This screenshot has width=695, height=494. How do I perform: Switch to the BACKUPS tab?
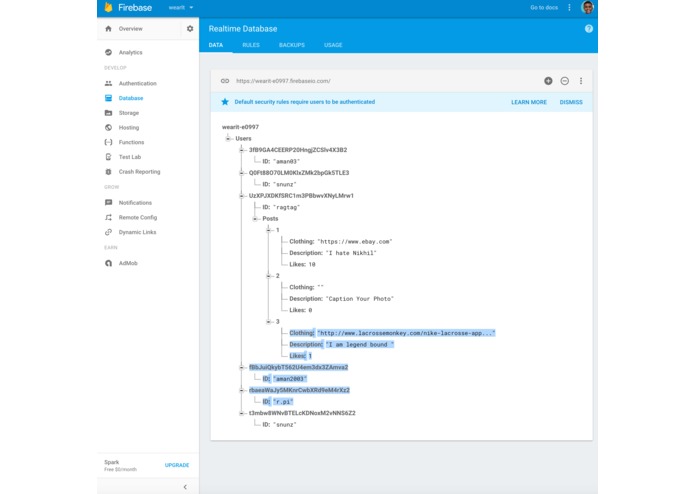(292, 45)
